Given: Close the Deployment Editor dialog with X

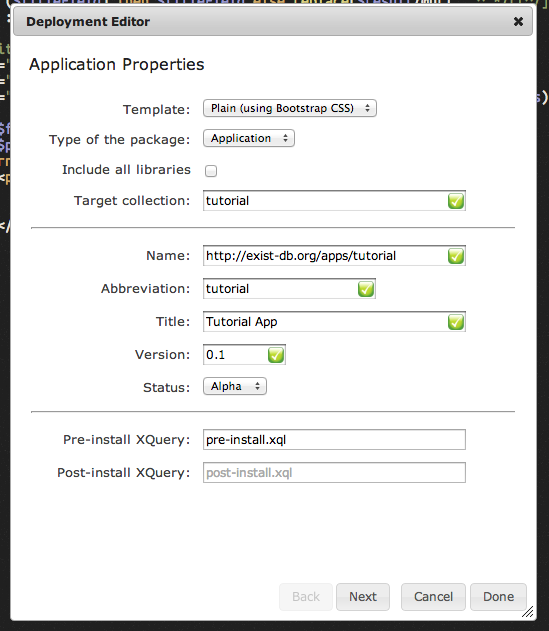Looking at the screenshot, I should click(518, 21).
